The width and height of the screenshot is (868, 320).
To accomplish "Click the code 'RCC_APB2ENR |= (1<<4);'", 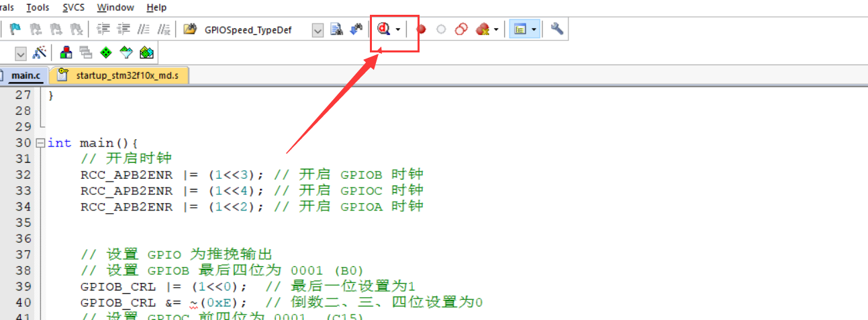I will (173, 190).
